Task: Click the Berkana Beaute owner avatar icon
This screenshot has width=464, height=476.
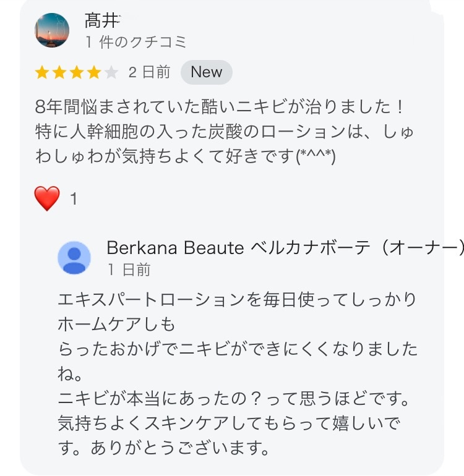Action: tap(74, 257)
